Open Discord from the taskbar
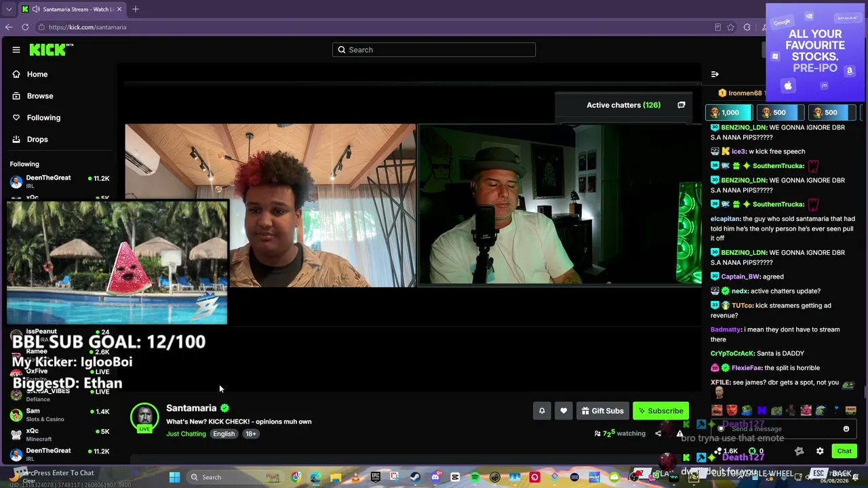 click(x=435, y=477)
